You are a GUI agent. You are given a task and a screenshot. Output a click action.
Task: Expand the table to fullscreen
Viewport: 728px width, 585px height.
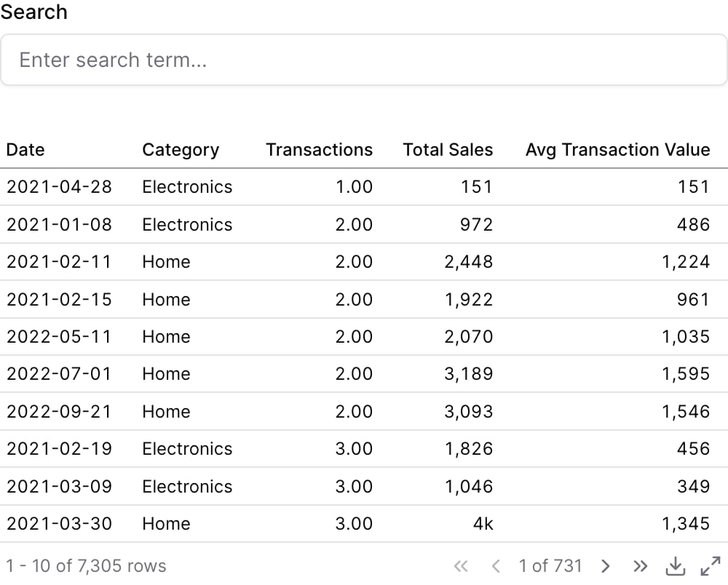pos(711,566)
